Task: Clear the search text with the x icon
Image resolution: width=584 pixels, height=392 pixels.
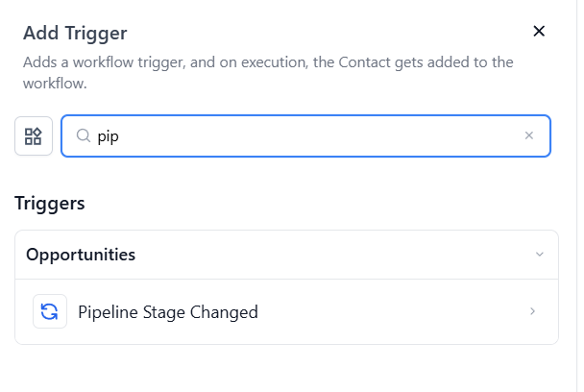Action: click(x=528, y=136)
